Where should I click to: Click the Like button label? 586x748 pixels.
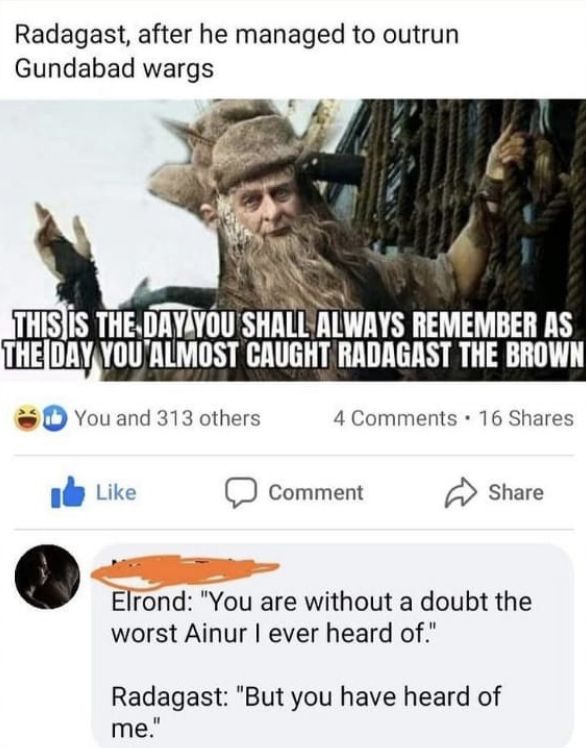coord(116,492)
